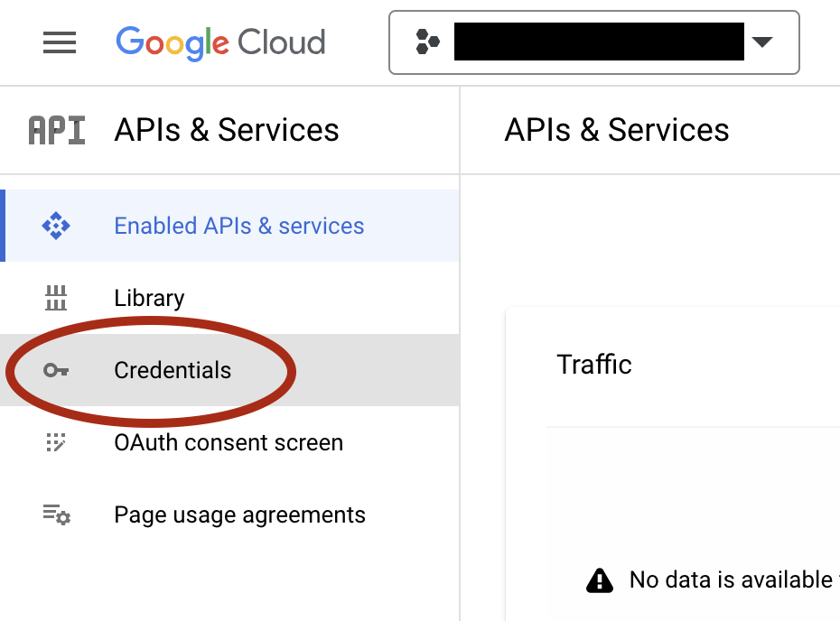Click the Credentials key icon
Viewport: 840px width, 621px height.
pyautogui.click(x=56, y=370)
